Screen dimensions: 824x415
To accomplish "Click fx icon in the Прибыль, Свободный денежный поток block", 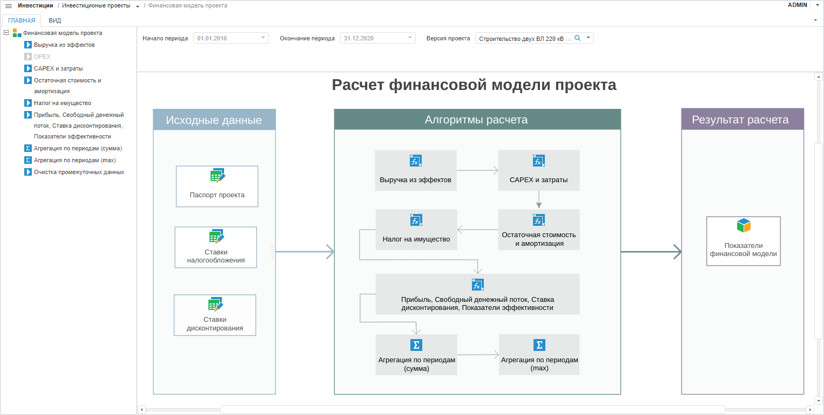I will 477,284.
